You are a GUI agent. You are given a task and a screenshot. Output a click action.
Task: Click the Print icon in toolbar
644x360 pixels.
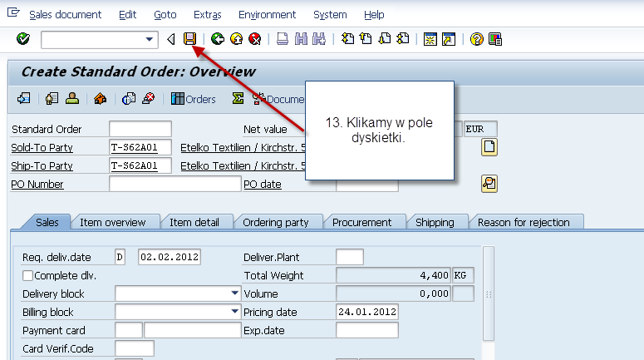tap(283, 39)
